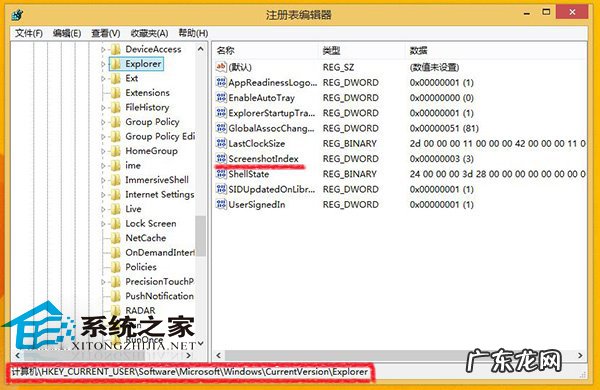Open the 收藏夹(A) menu
The height and width of the screenshot is (390, 600).
pos(149,33)
